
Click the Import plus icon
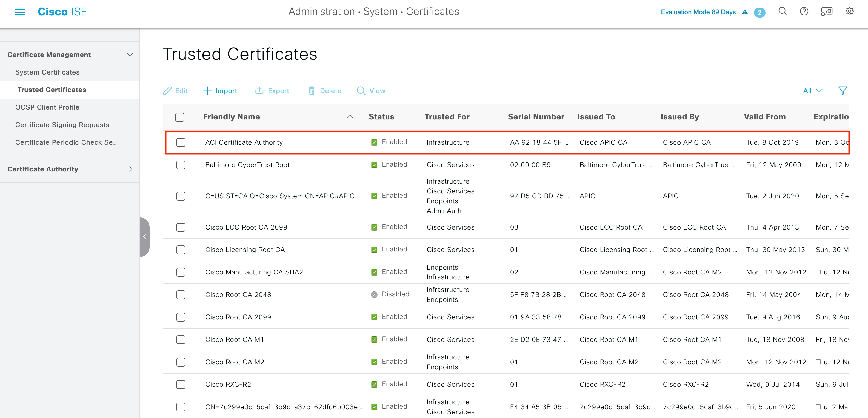pyautogui.click(x=208, y=91)
